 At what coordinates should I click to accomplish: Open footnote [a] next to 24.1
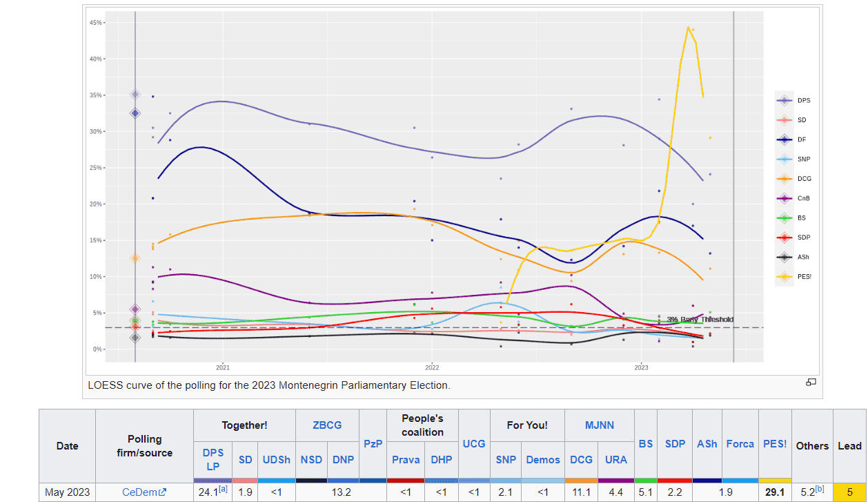[x=223, y=490]
